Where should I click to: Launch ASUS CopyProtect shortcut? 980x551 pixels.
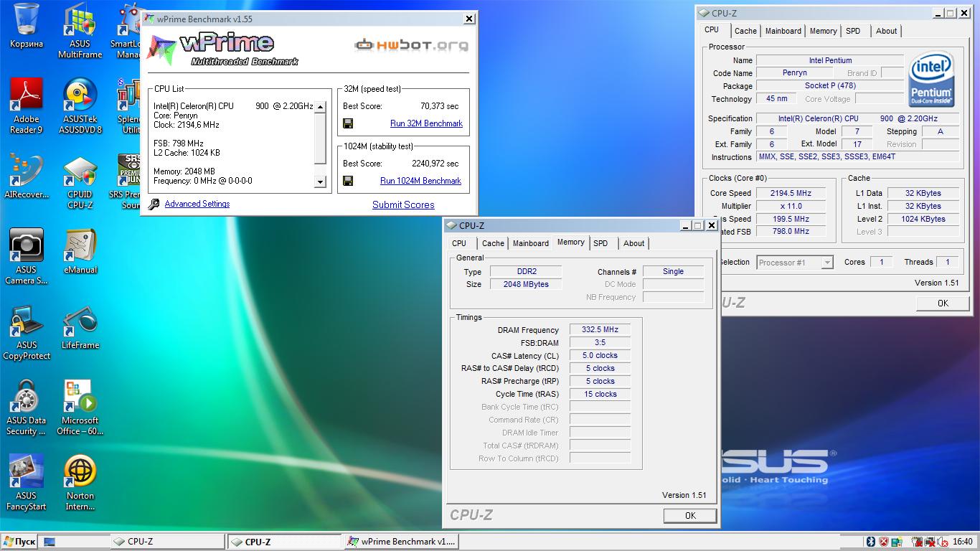(27, 332)
